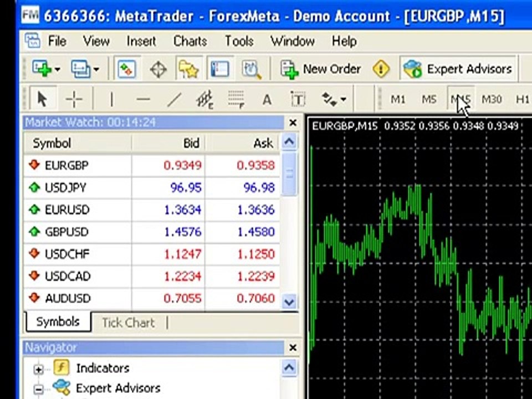Switch to the Tick Chart tab

tap(128, 323)
